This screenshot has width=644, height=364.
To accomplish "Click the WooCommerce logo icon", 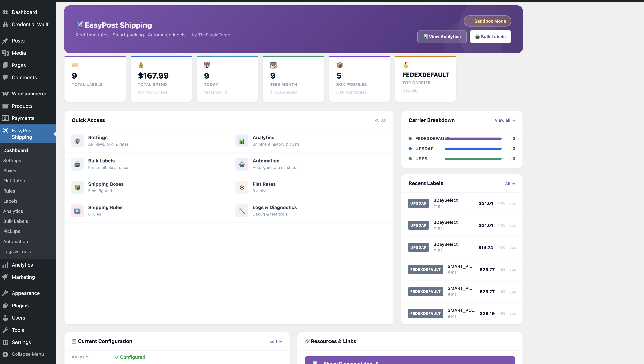I will point(6,94).
